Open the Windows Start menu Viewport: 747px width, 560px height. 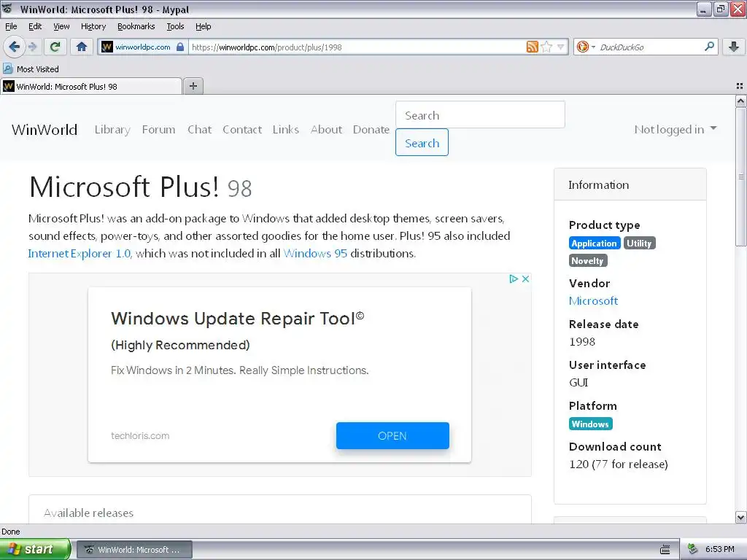coord(35,550)
